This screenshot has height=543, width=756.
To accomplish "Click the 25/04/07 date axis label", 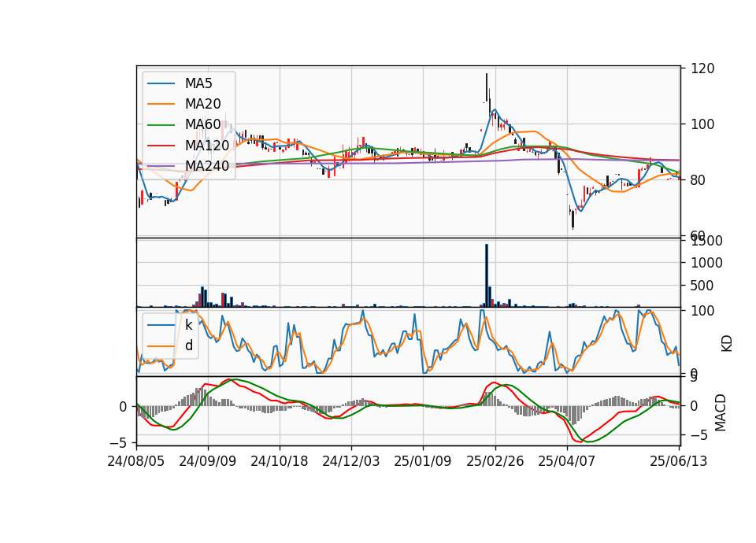I will [566, 461].
